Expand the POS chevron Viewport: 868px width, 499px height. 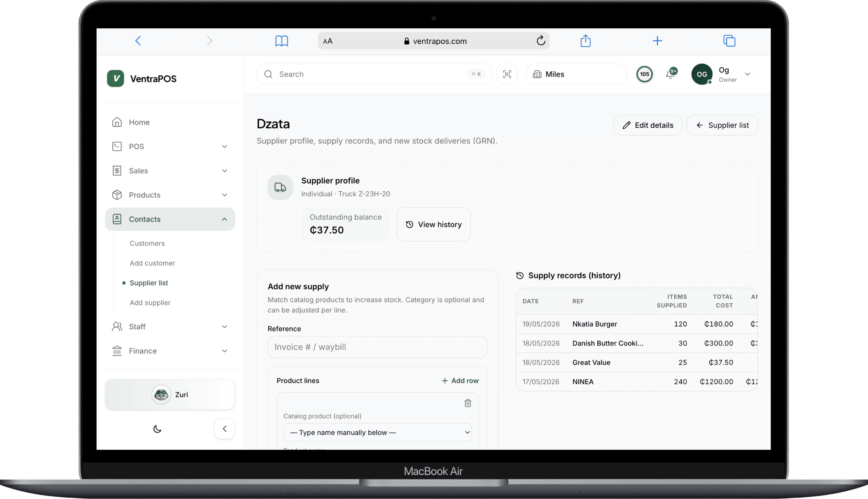point(224,146)
